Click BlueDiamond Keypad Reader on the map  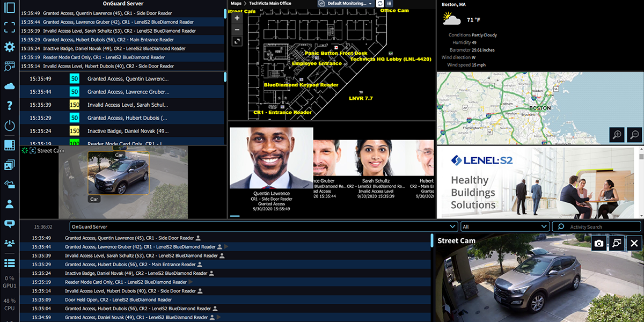[x=301, y=85]
